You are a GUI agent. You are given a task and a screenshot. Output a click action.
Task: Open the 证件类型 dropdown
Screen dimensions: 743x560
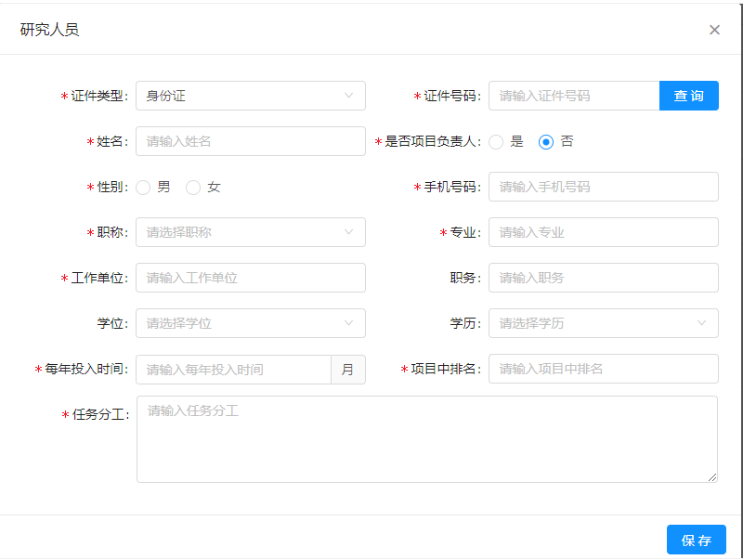click(x=251, y=95)
